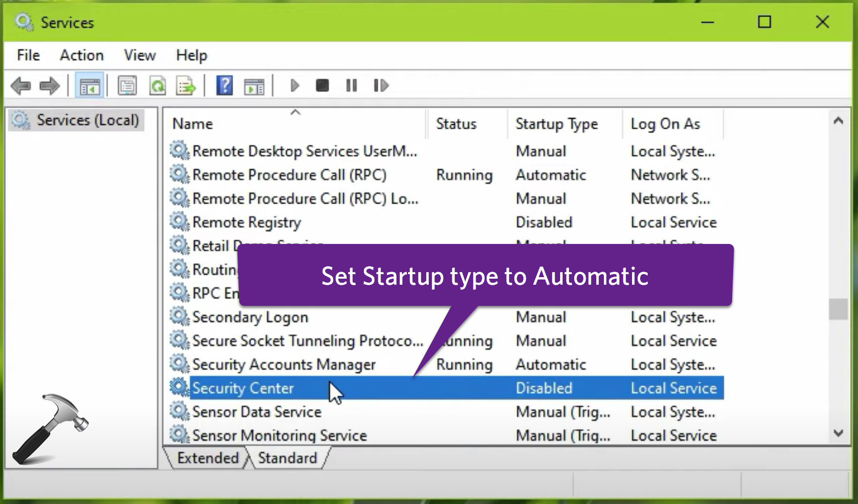Open the View menu
858x504 pixels.
[140, 55]
